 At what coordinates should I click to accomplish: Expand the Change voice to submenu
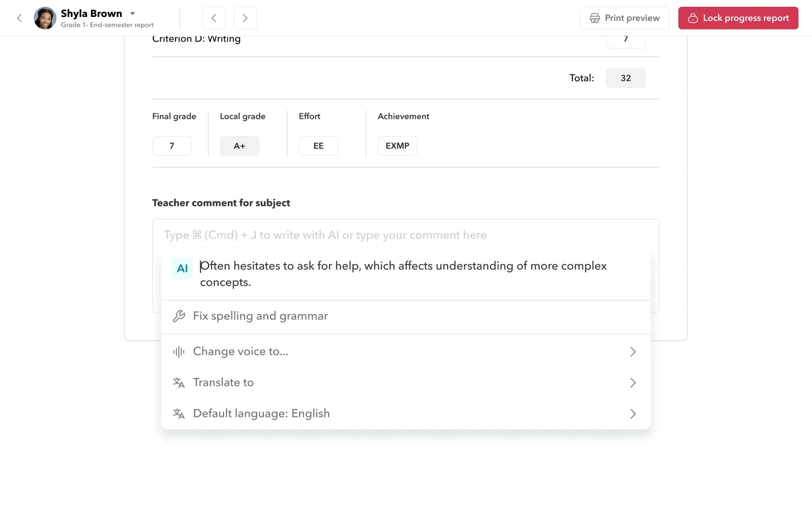633,351
